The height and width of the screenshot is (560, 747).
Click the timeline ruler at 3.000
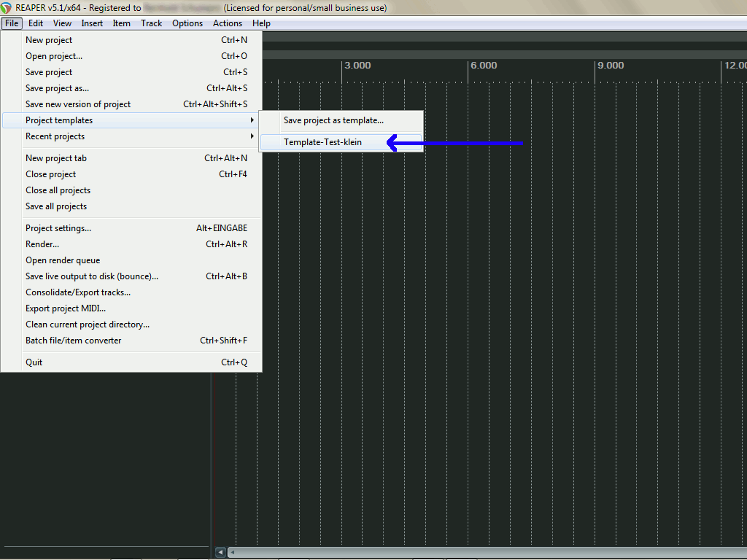357,65
